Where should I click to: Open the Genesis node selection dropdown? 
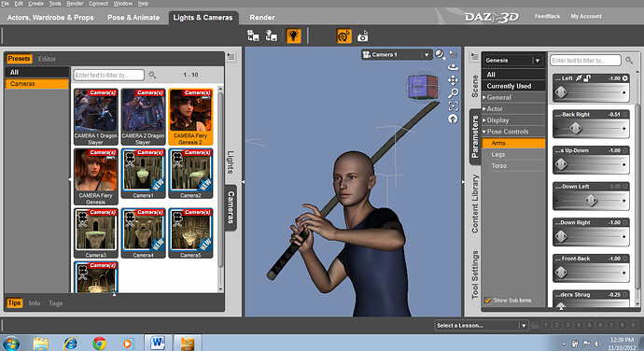(538, 61)
